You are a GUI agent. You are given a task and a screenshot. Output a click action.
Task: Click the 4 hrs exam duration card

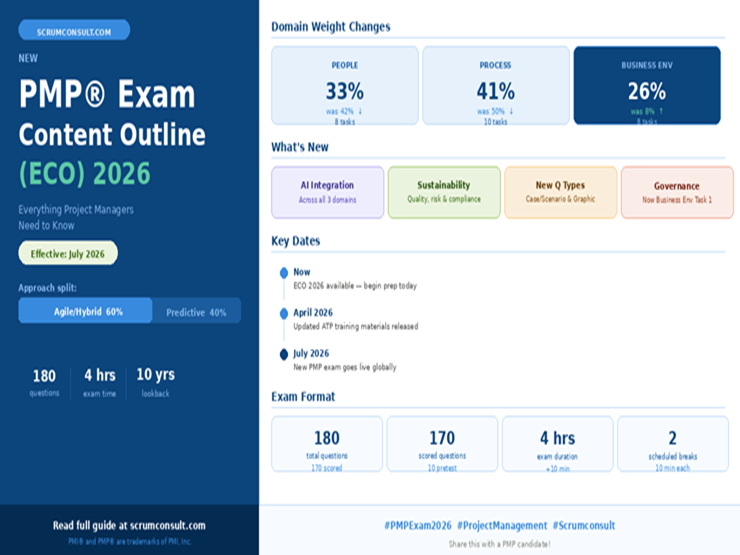(x=558, y=444)
